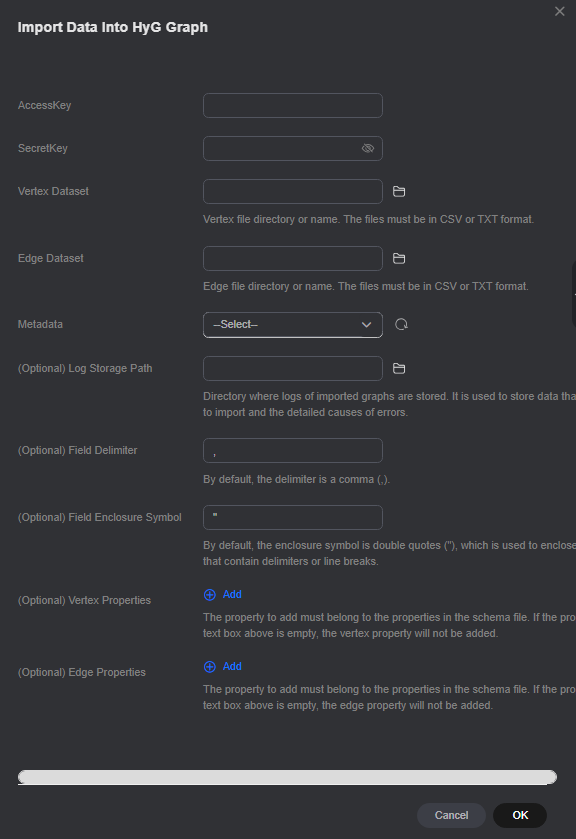
Task: Cancel the import dialog
Action: click(x=451, y=815)
